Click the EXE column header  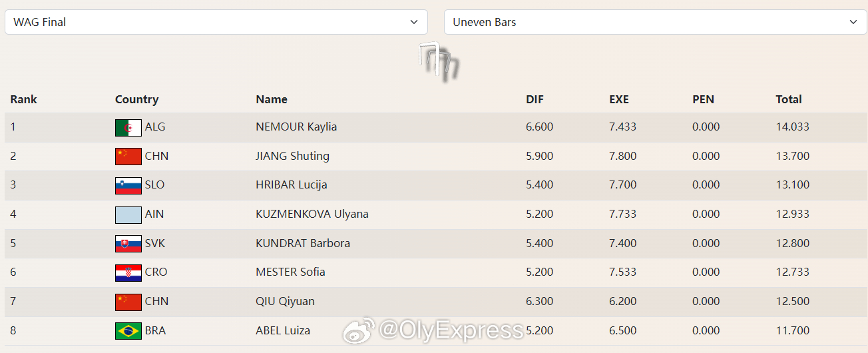pos(619,99)
